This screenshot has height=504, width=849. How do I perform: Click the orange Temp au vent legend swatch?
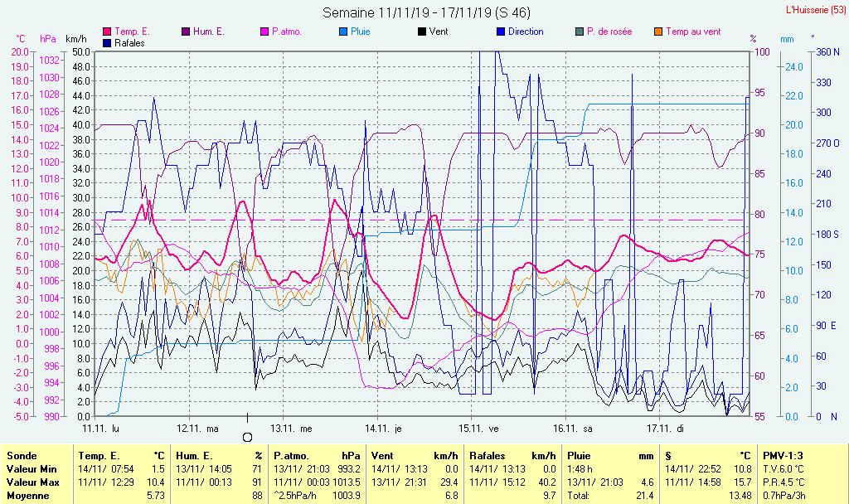(658, 32)
